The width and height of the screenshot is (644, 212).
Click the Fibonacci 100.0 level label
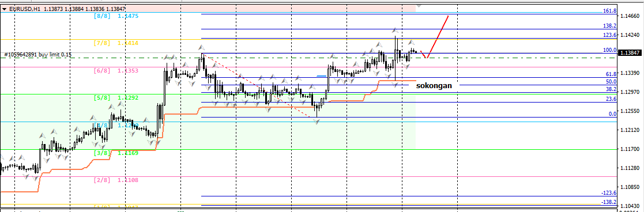click(x=610, y=50)
